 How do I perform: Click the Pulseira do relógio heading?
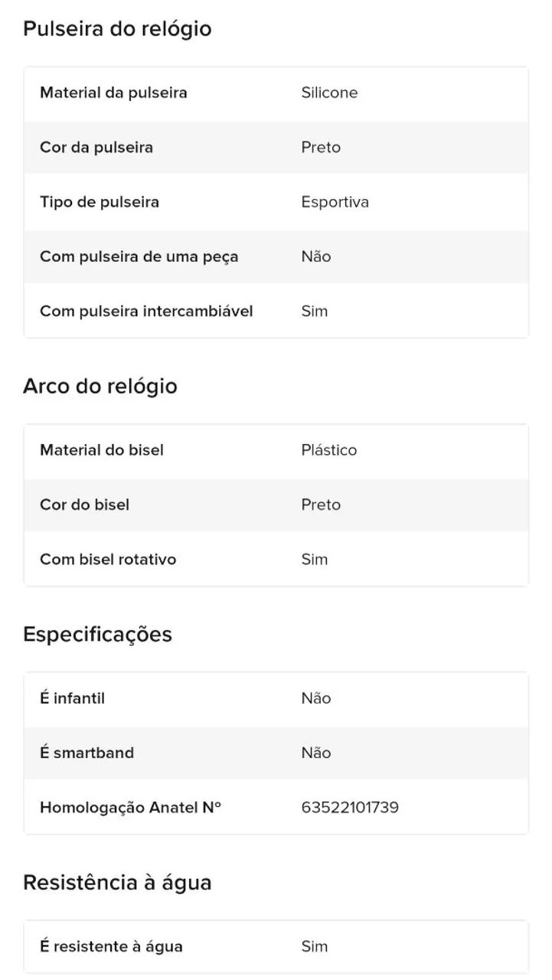click(117, 29)
